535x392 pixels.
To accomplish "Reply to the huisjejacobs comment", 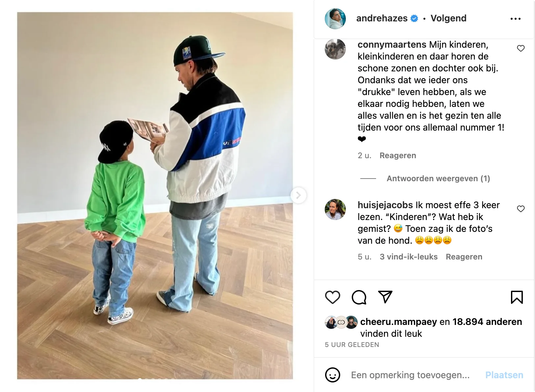I will (464, 257).
